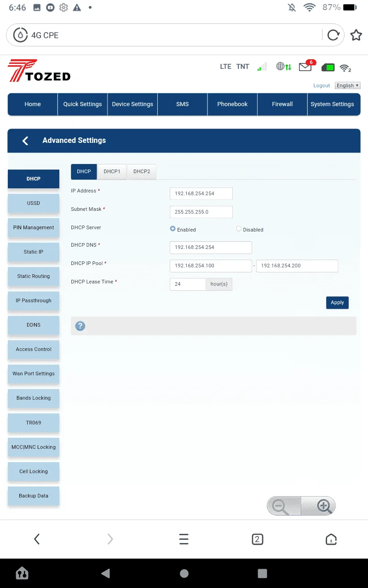Tap Android home circle button
The height and width of the screenshot is (588, 368).
(x=184, y=573)
